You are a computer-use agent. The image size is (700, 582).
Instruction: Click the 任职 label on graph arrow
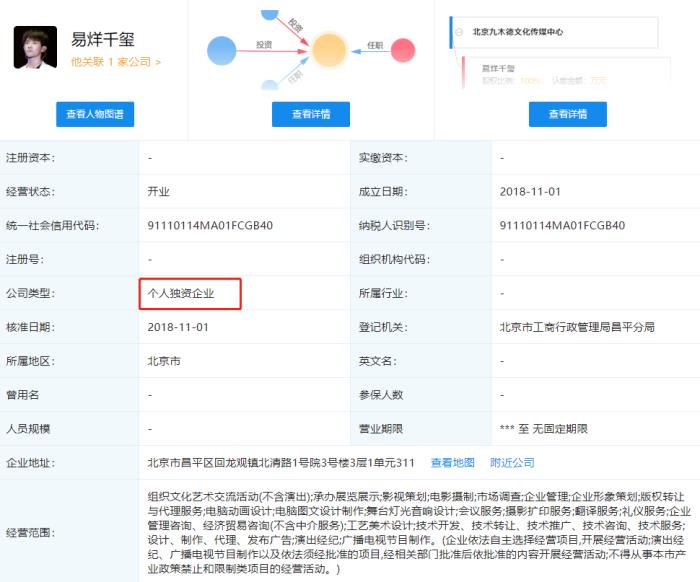(374, 44)
